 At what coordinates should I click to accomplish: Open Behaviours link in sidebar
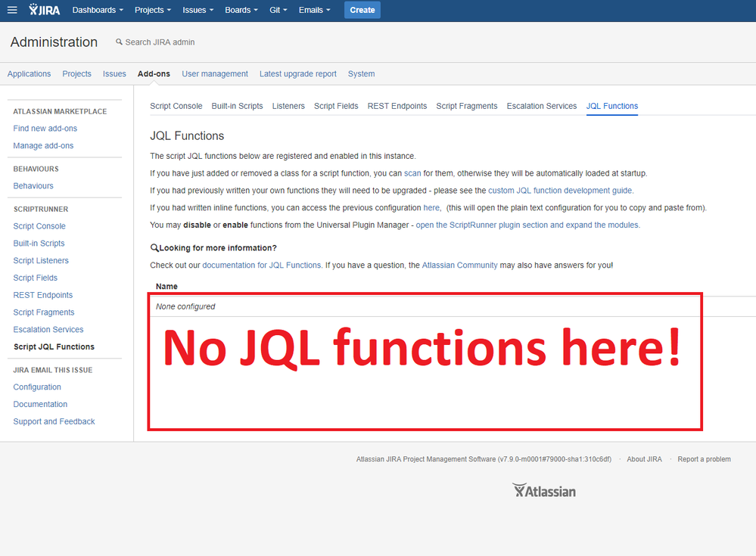pos(33,186)
